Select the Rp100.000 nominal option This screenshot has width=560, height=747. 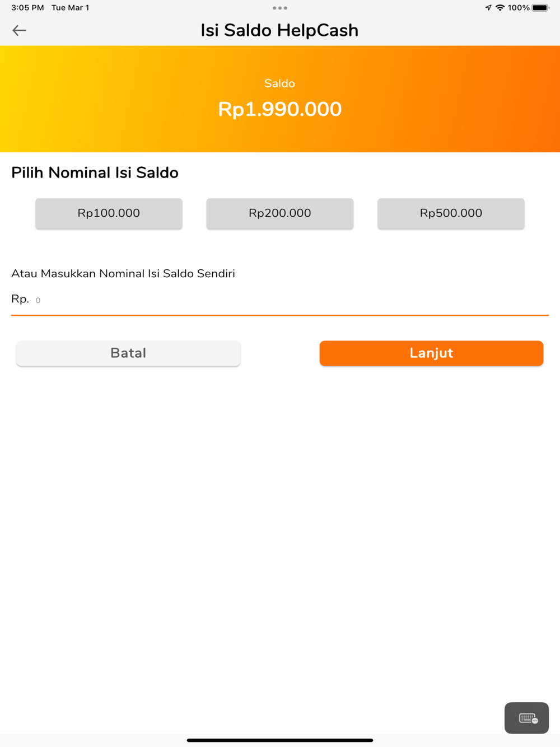click(x=109, y=213)
